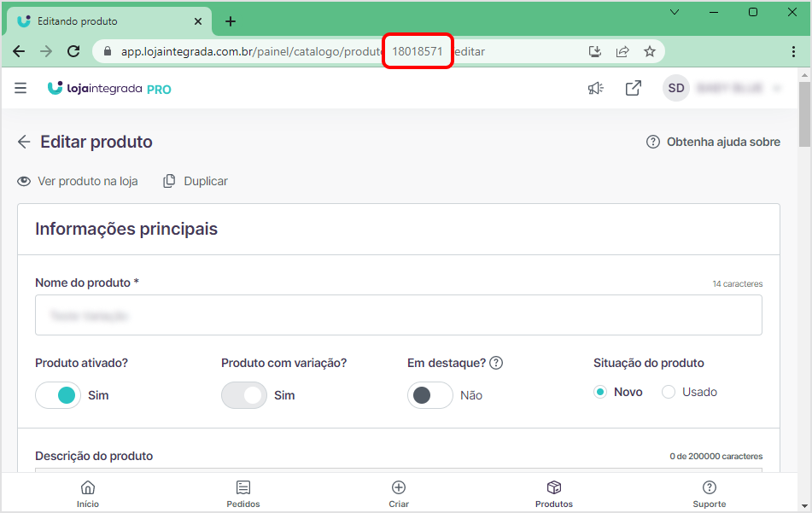Screen dimensions: 812x513
Task: Click the Descrição do produto label
Action: click(x=94, y=456)
